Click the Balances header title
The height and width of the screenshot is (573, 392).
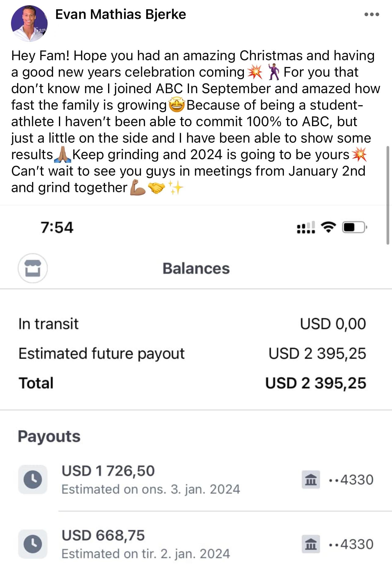(x=196, y=268)
